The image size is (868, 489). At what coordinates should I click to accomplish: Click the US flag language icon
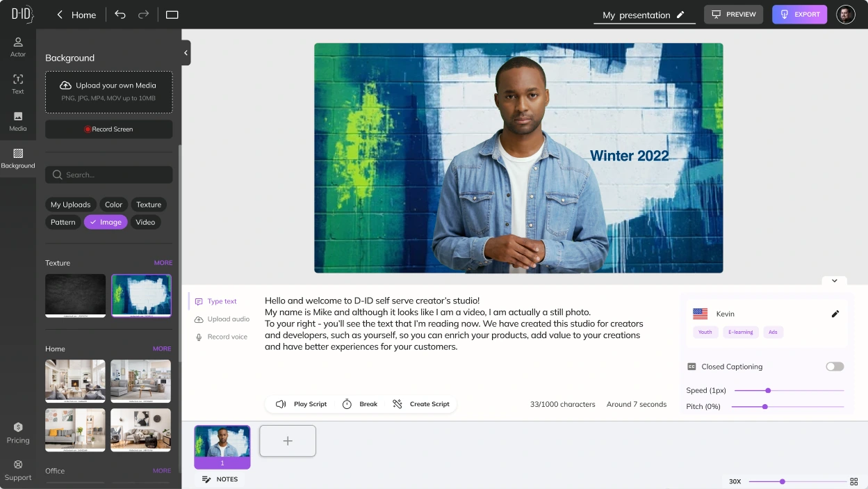click(700, 314)
